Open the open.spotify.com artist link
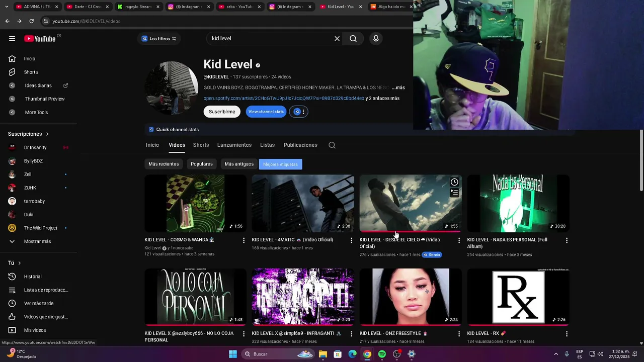The image size is (644, 362). (x=284, y=99)
